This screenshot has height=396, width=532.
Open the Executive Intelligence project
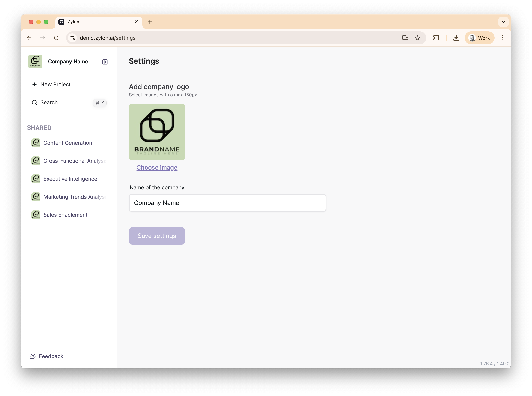click(70, 179)
